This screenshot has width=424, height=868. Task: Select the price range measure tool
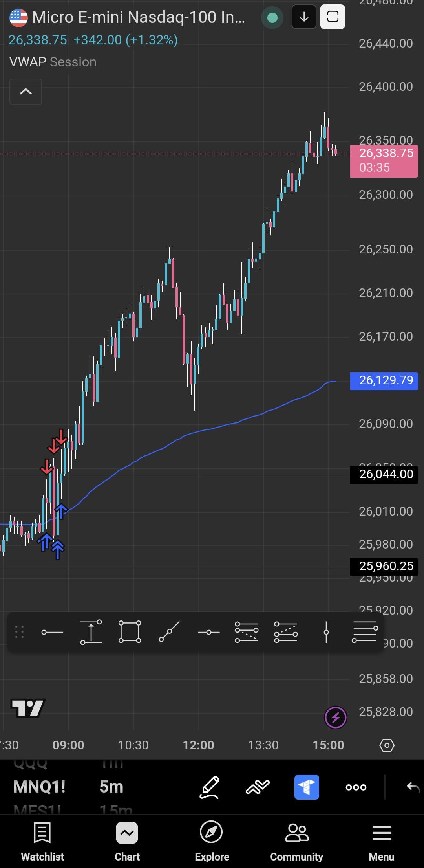click(91, 632)
